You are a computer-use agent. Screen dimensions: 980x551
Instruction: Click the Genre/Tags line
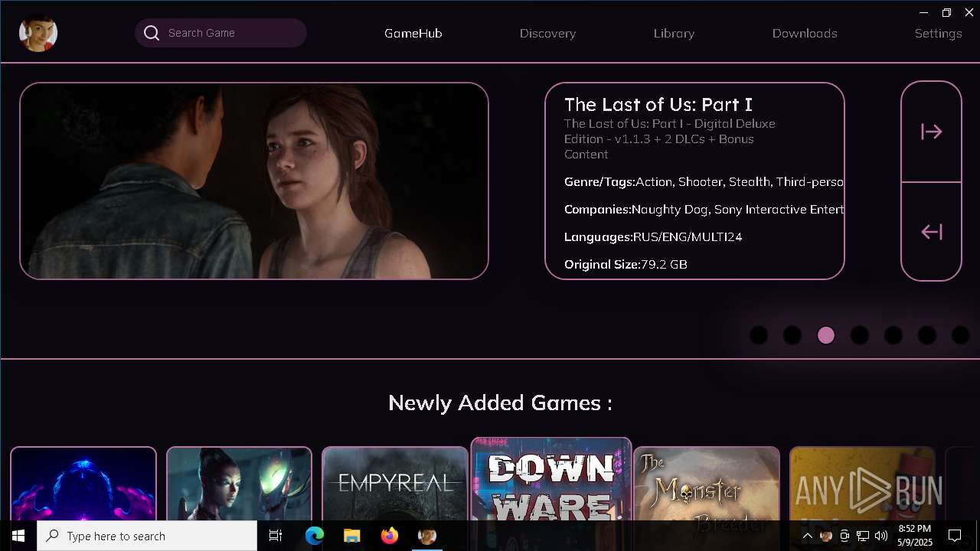click(704, 182)
